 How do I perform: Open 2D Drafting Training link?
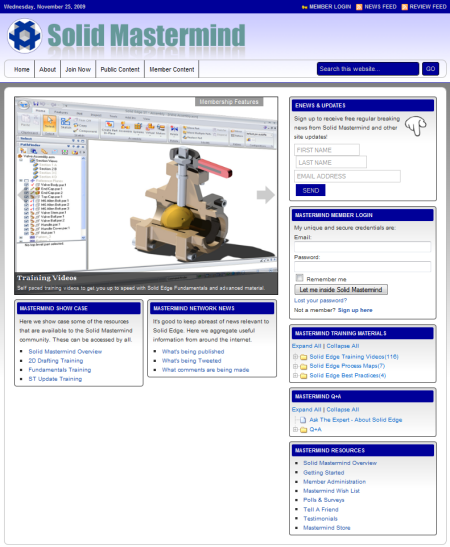[x=56, y=361]
